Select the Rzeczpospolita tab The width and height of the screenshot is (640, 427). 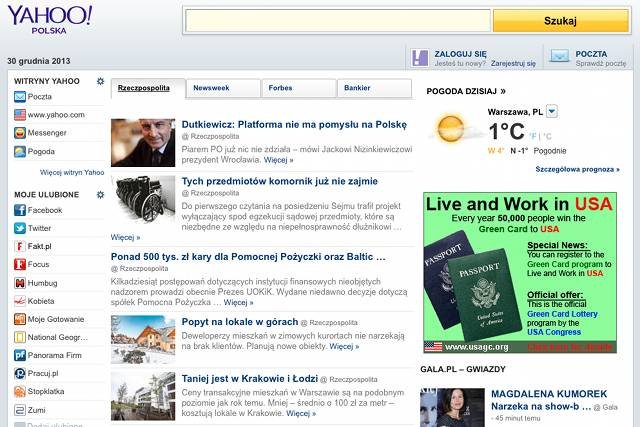[148, 88]
